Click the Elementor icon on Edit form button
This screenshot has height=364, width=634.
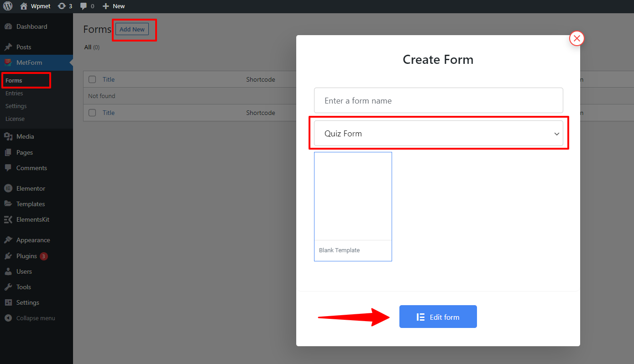click(x=421, y=317)
